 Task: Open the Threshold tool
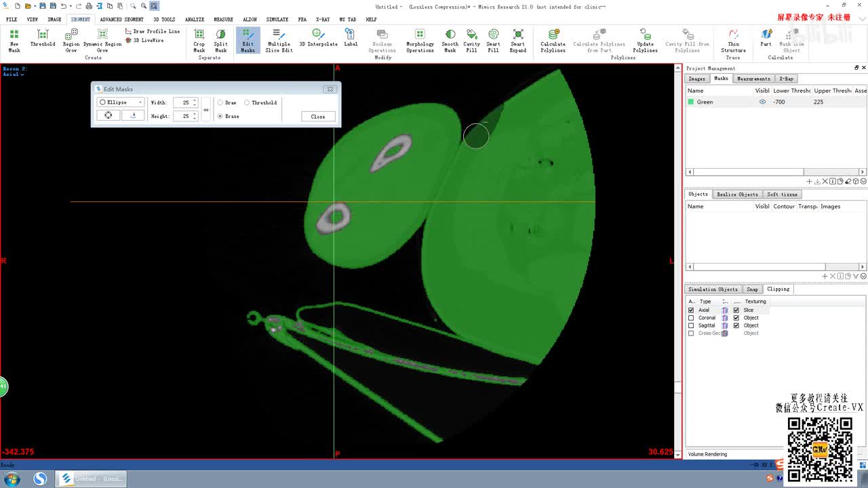coord(43,38)
